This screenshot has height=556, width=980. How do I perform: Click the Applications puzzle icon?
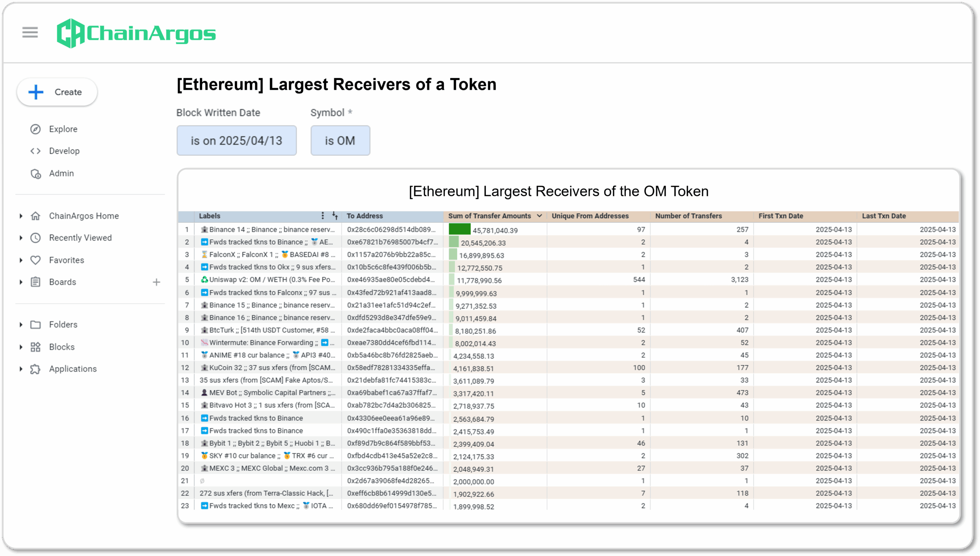pyautogui.click(x=36, y=369)
